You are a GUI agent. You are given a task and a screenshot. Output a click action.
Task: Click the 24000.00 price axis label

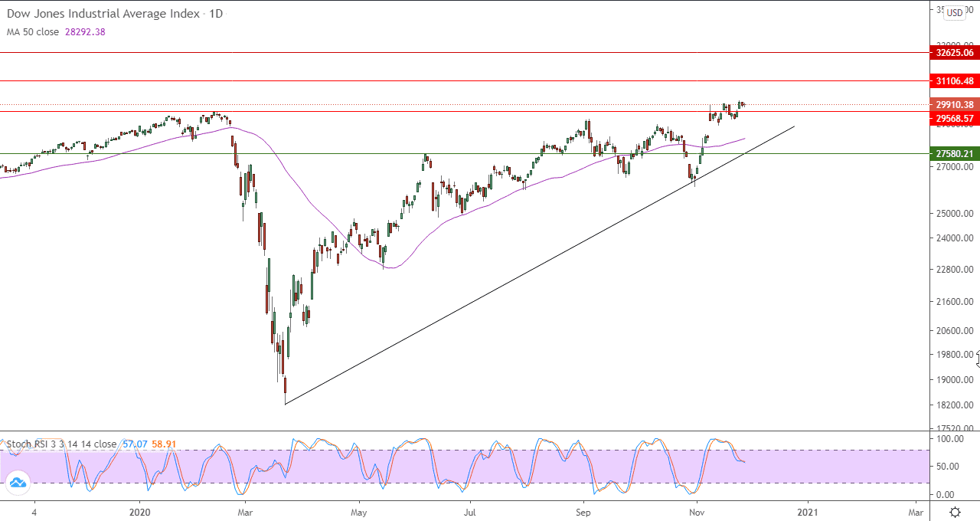click(x=954, y=238)
